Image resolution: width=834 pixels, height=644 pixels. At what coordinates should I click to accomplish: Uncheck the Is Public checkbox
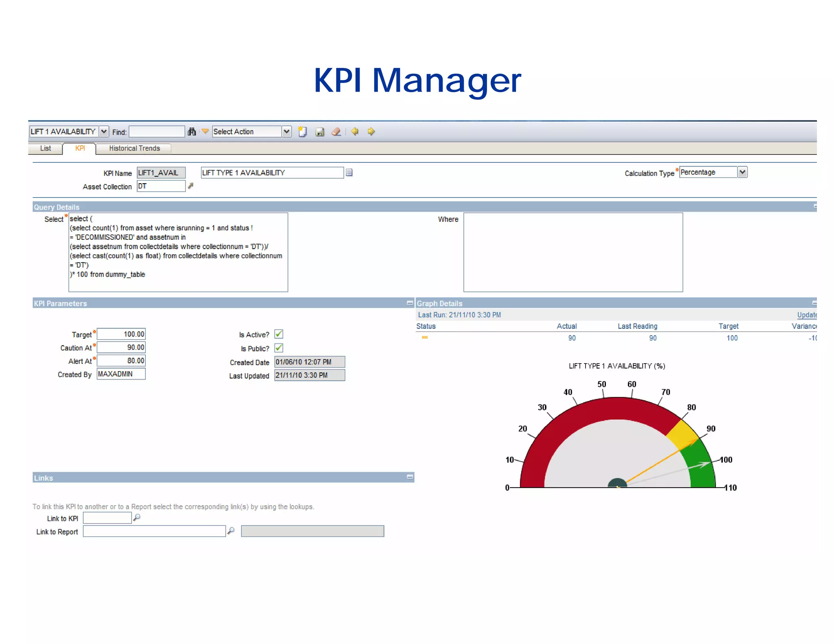point(279,348)
